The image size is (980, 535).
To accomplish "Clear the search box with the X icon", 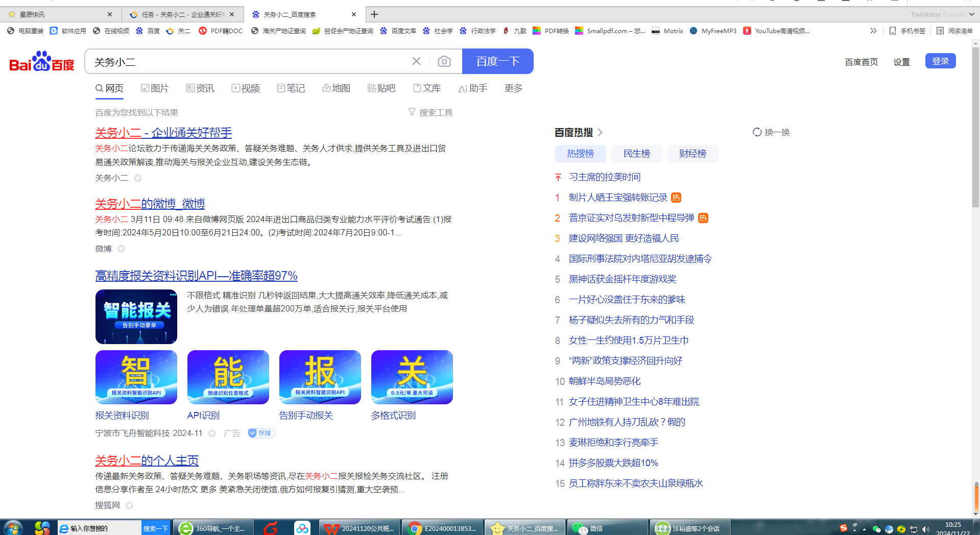I will (416, 61).
